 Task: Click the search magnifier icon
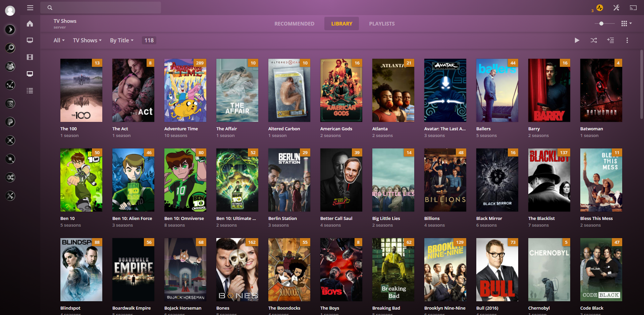pyautogui.click(x=50, y=8)
